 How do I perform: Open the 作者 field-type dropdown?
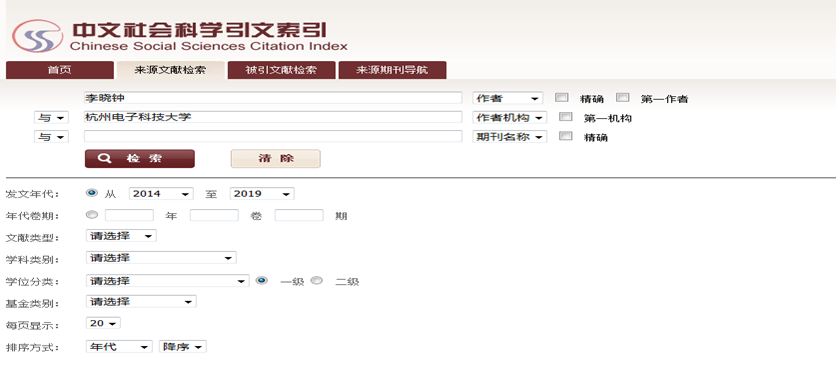tap(508, 99)
